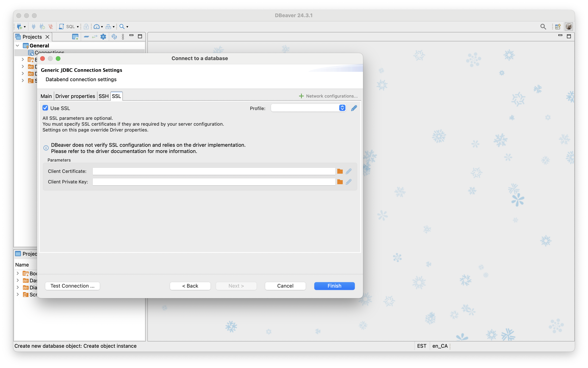Expand the Scr folder in lower Project panel

pyautogui.click(x=18, y=294)
